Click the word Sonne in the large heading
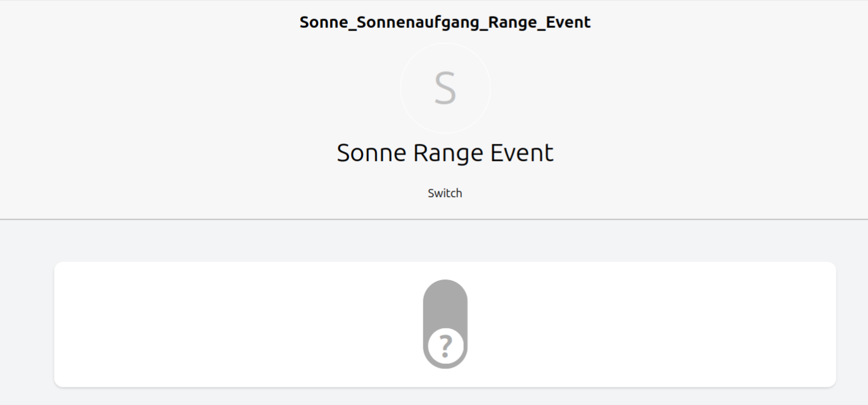The image size is (868, 405). click(371, 153)
